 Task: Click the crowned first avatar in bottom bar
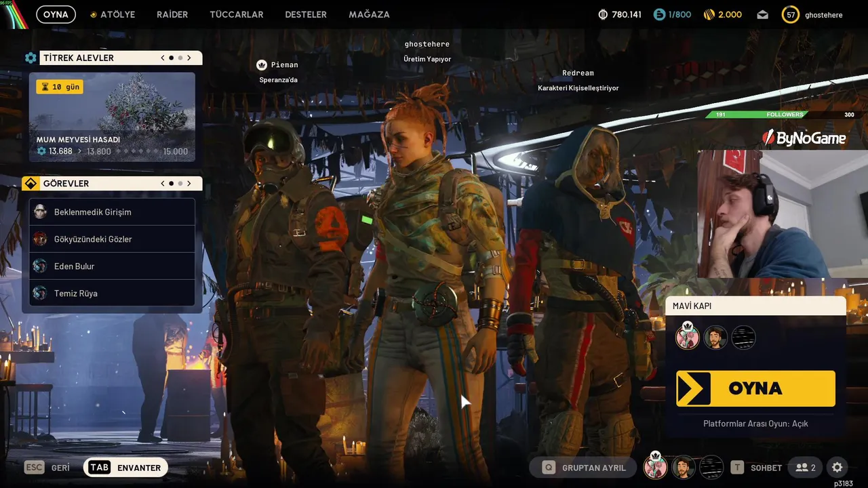tap(656, 466)
